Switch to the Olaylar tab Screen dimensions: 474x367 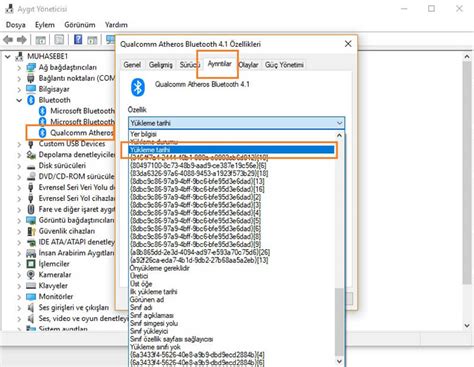point(249,65)
